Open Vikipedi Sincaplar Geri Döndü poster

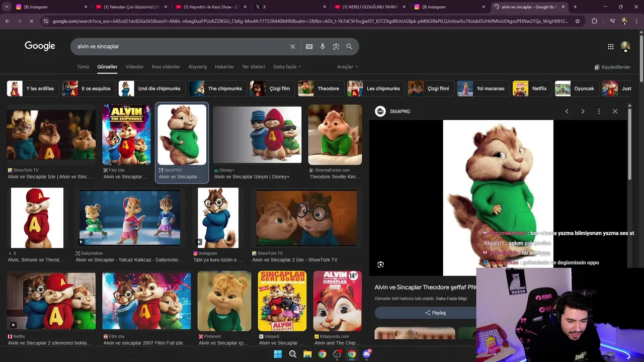[282, 301]
